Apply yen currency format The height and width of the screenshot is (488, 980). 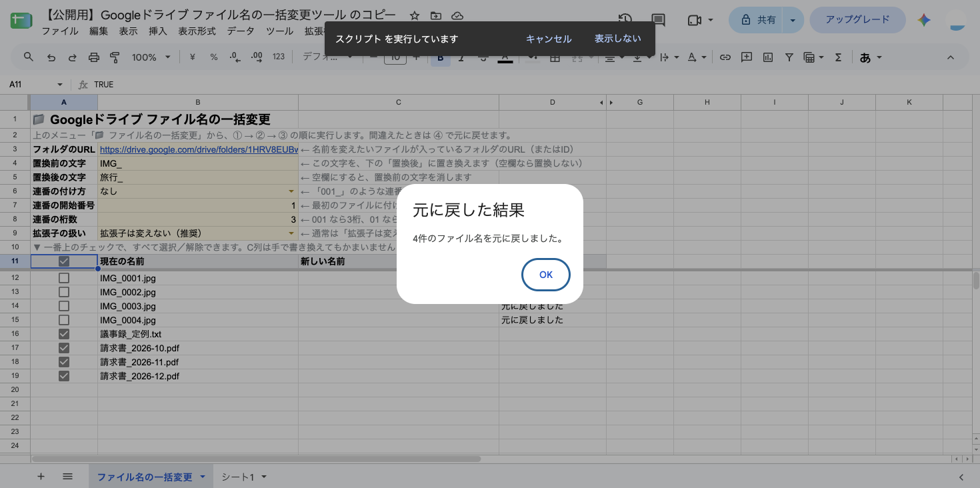[x=192, y=57]
